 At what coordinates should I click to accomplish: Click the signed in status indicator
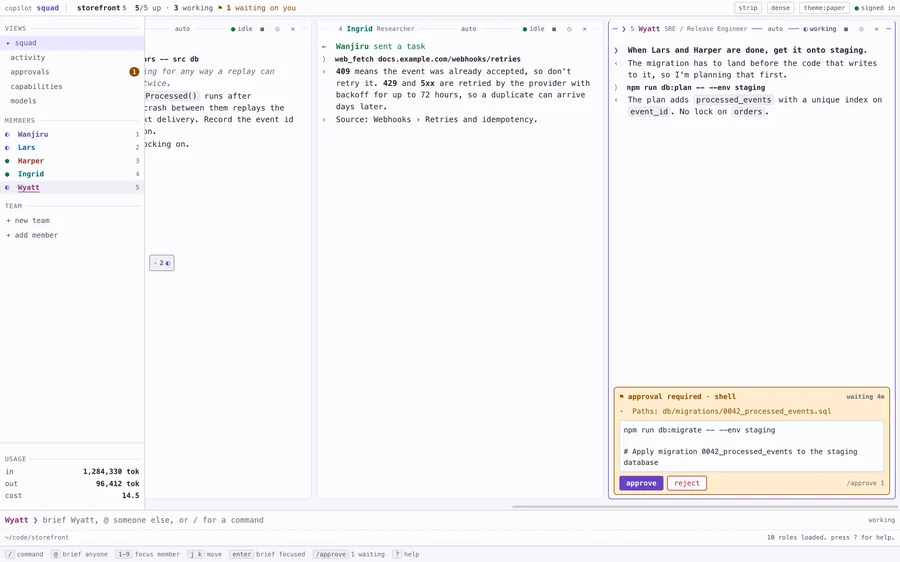point(874,8)
